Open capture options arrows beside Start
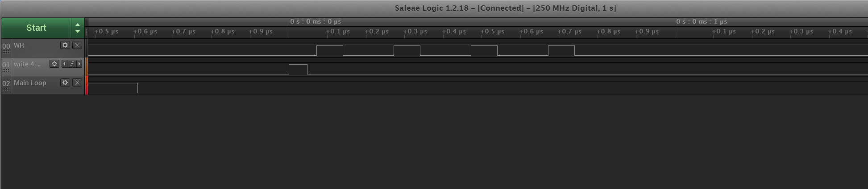868x189 pixels. [78, 28]
